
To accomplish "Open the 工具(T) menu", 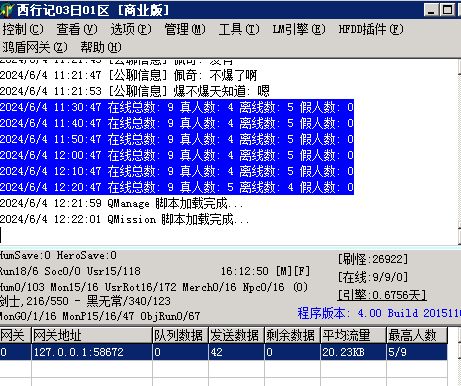I will coord(239,29).
